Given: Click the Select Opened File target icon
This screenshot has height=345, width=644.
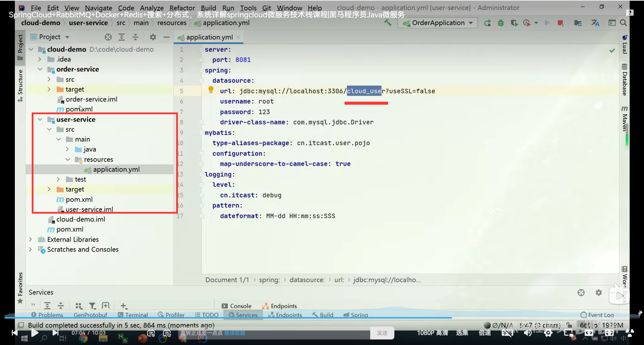Looking at the screenshot, I should pos(108,37).
